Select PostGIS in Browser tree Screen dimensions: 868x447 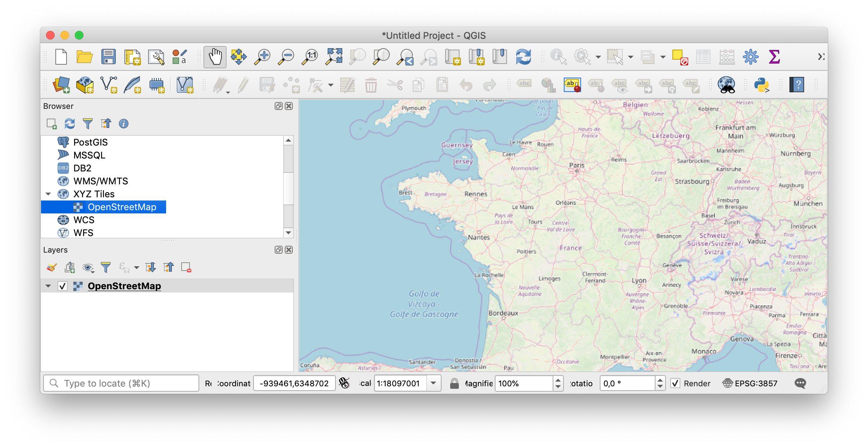(90, 142)
